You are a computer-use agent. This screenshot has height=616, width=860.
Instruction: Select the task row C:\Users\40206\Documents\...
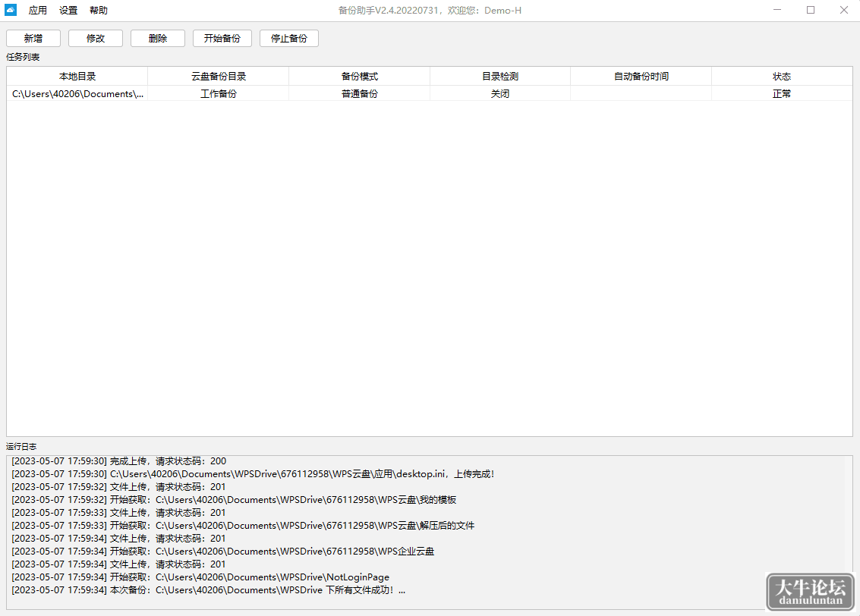click(x=430, y=94)
